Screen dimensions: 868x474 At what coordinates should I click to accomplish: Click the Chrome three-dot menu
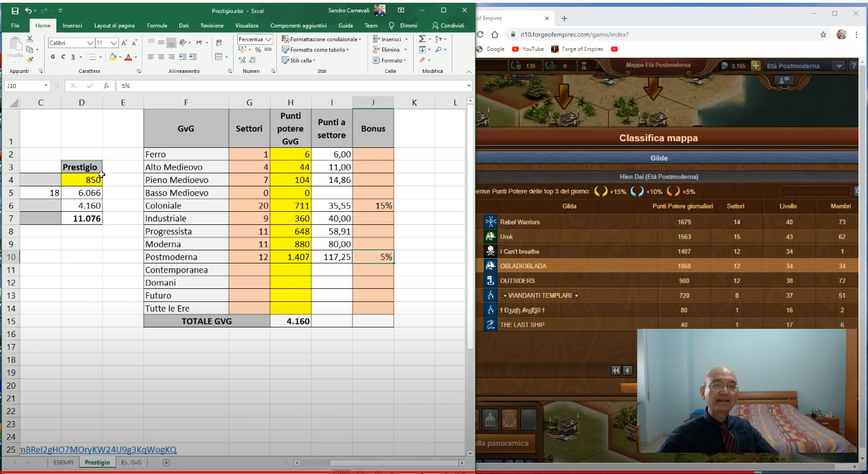857,34
